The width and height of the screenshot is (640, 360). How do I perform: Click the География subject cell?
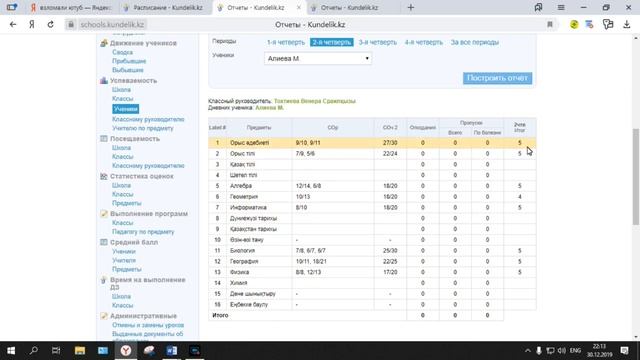(x=259, y=261)
